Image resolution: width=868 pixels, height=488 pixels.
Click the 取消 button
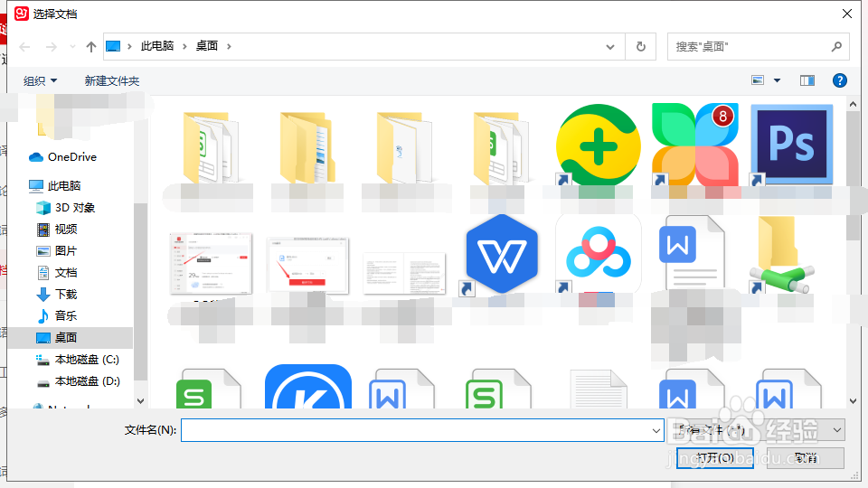pos(806,458)
